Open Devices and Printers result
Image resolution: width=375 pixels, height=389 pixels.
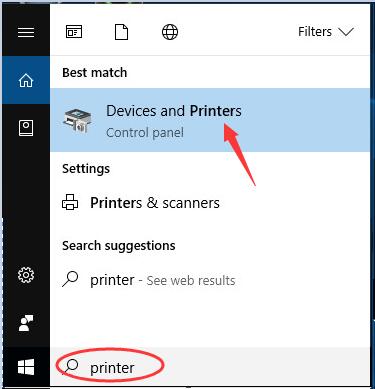(x=210, y=120)
